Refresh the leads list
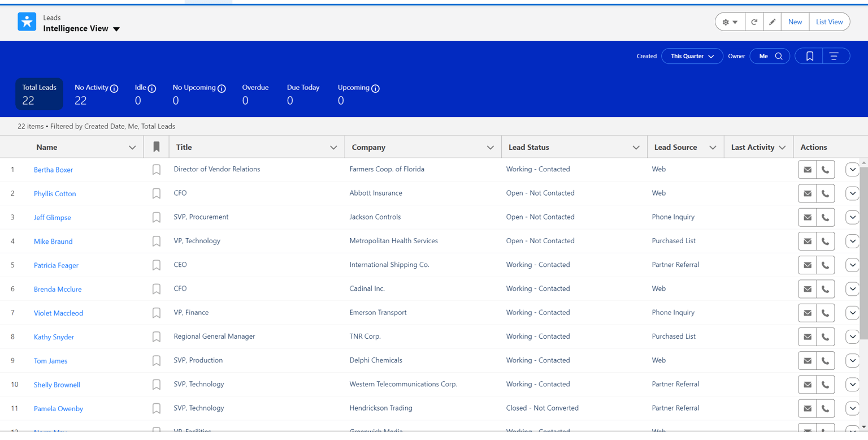The height and width of the screenshot is (440, 868). [754, 22]
